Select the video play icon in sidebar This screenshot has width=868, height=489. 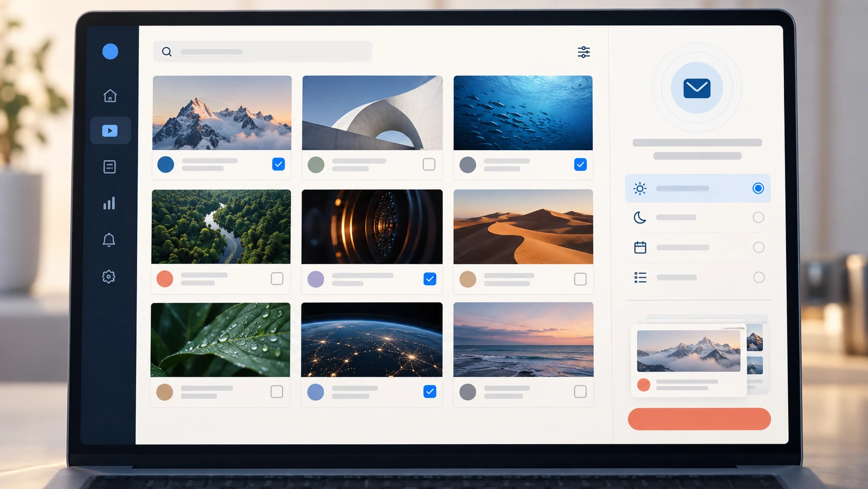click(110, 130)
